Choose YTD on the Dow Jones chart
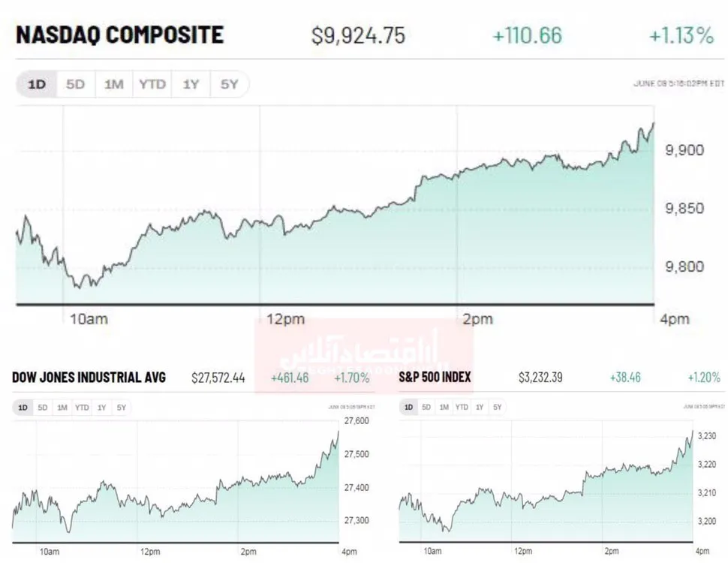728x563 pixels. coord(82,408)
